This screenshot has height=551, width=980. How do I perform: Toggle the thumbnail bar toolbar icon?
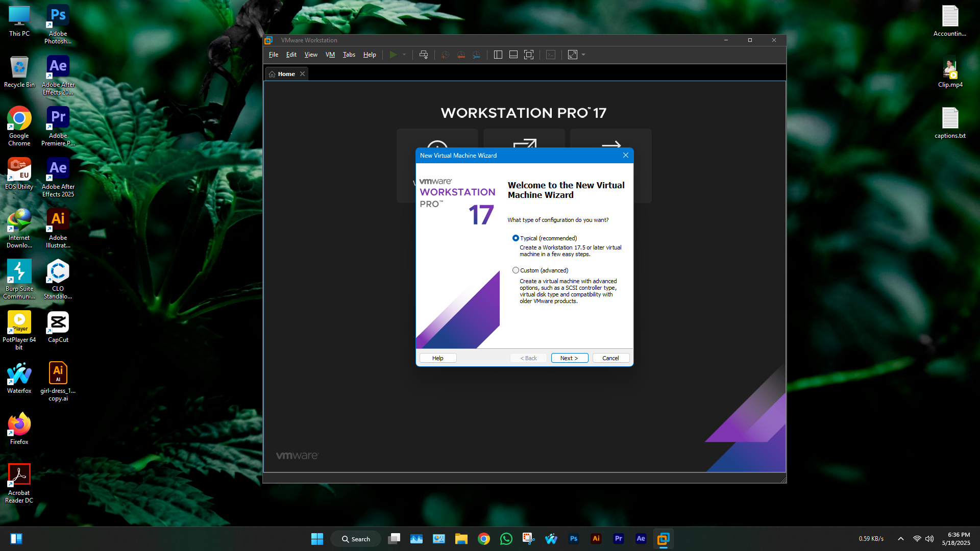tap(513, 55)
